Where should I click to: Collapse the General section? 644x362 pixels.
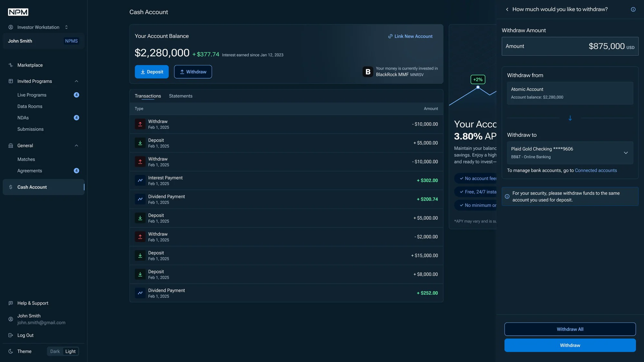[x=76, y=145]
